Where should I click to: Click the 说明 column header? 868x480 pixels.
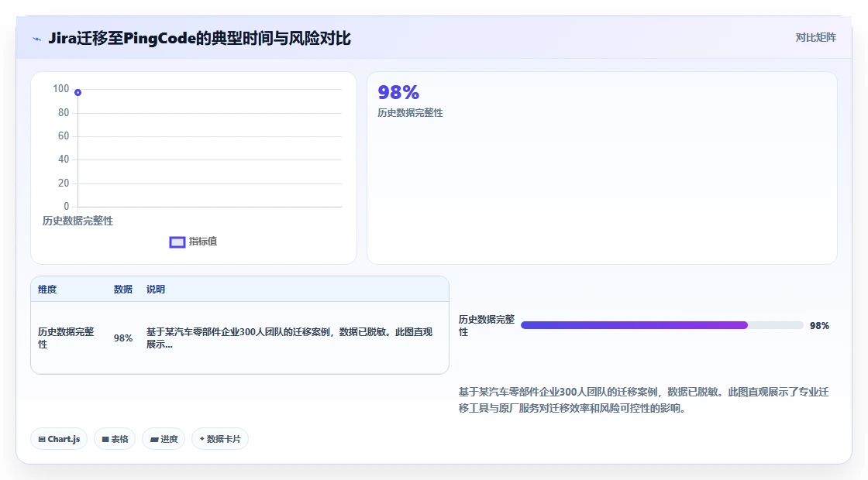click(x=156, y=290)
